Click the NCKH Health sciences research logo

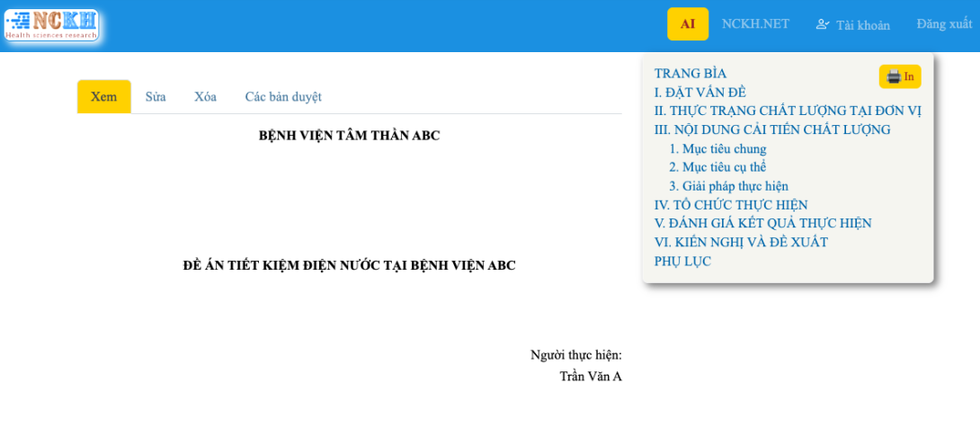pos(51,25)
